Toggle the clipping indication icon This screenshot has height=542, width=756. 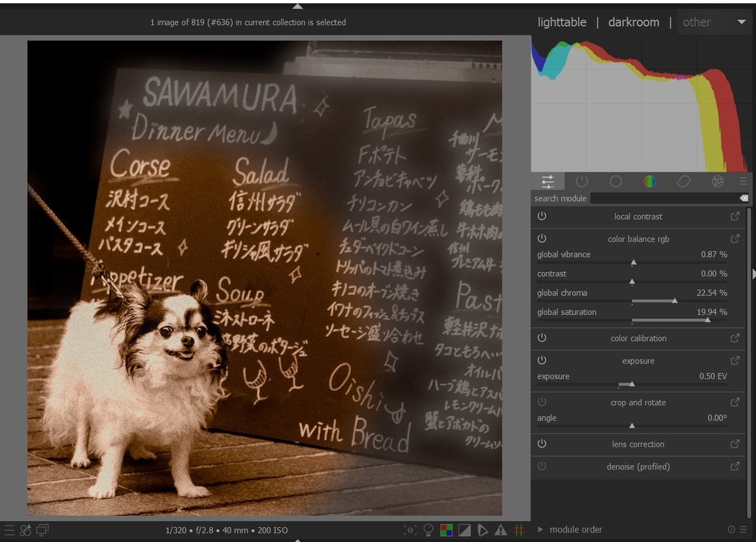[464, 530]
